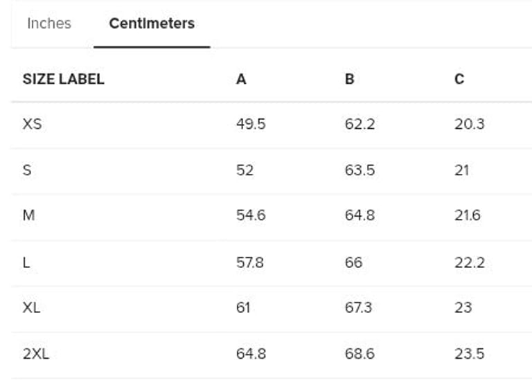This screenshot has height=392, width=532.
Task: Select the XL size row label
Action: coord(31,308)
